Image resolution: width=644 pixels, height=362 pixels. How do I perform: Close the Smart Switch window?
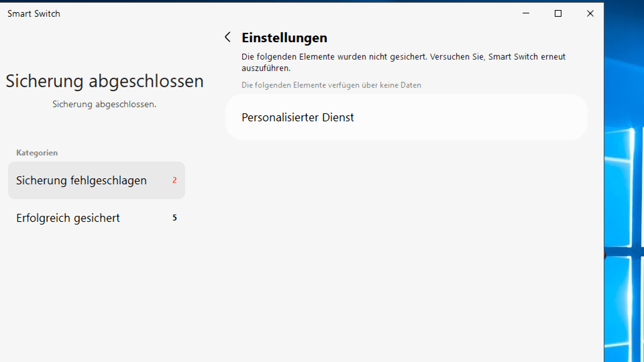590,13
